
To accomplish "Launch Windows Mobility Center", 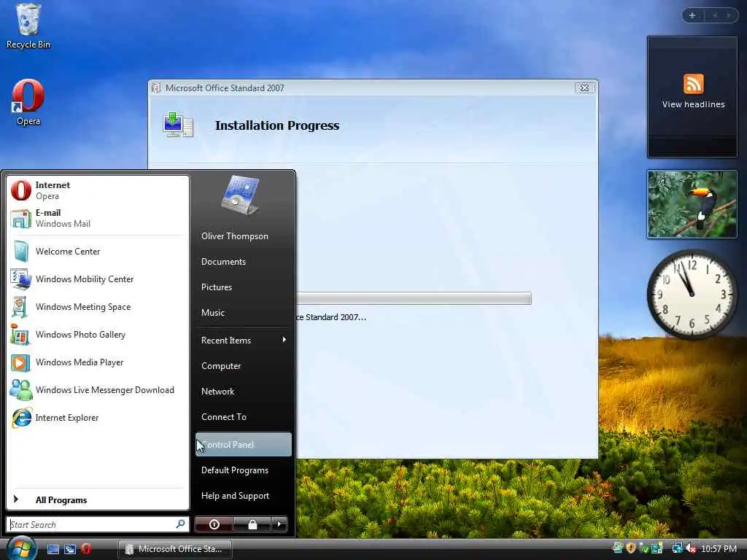I will click(98, 279).
